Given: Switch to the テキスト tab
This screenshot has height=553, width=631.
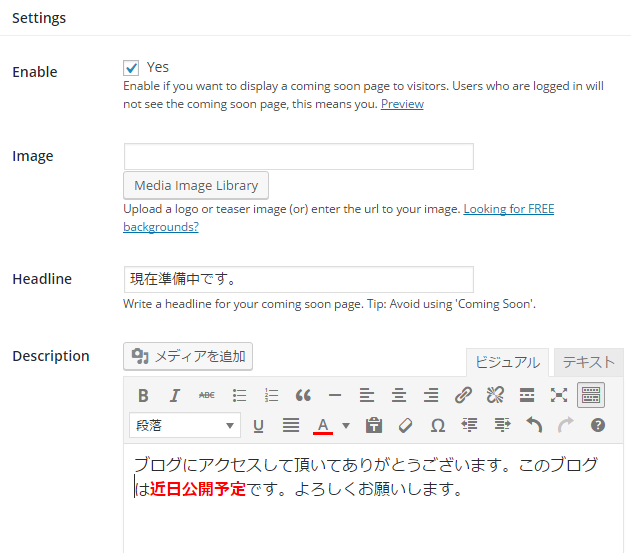Looking at the screenshot, I should [x=589, y=362].
